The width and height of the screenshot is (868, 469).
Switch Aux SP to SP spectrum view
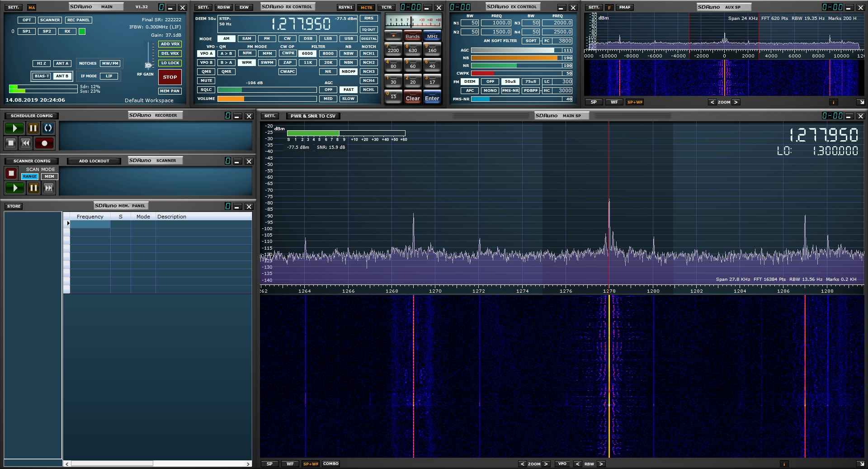[594, 102]
